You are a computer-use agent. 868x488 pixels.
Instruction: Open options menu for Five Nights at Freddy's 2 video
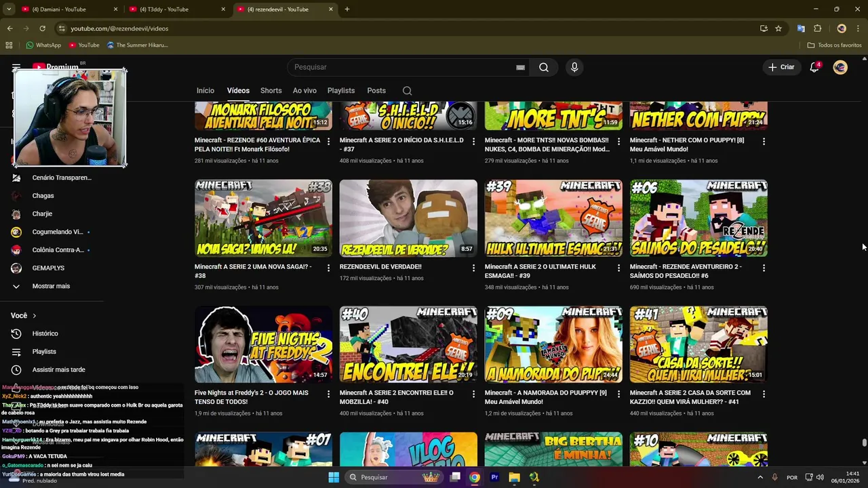[328, 394]
